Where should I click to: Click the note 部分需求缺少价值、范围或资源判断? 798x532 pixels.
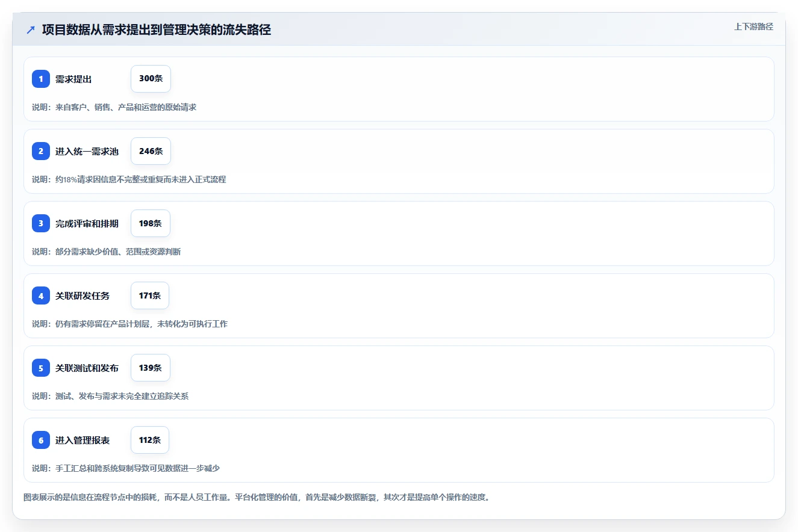pos(106,252)
